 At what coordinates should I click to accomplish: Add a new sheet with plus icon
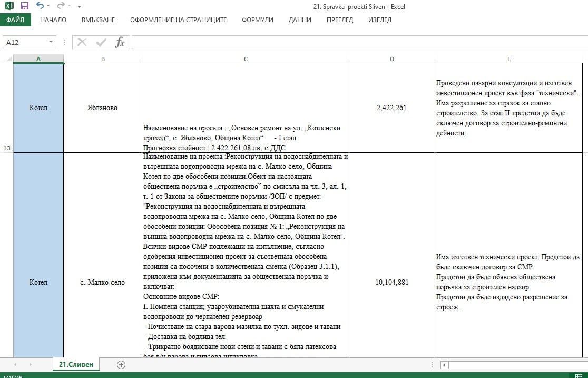pyautogui.click(x=121, y=364)
